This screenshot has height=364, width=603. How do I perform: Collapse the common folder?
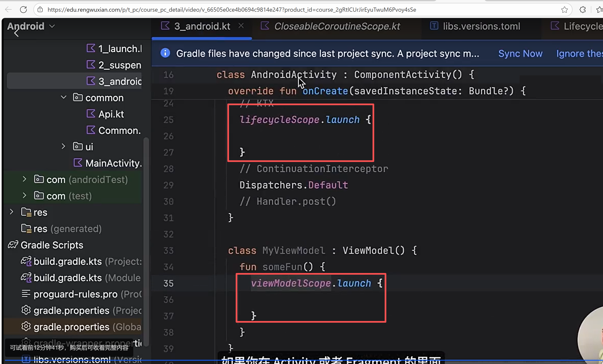(63, 97)
